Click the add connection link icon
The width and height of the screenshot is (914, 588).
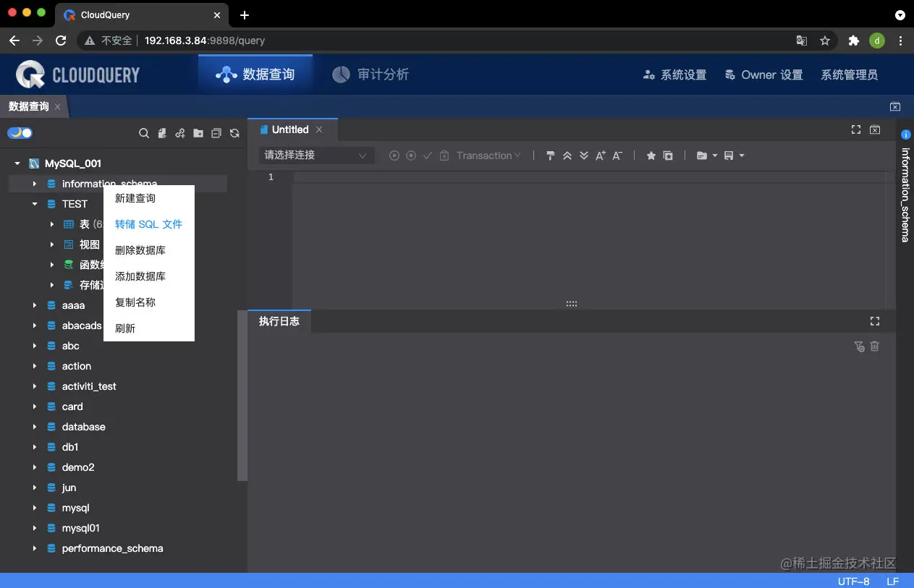click(180, 133)
